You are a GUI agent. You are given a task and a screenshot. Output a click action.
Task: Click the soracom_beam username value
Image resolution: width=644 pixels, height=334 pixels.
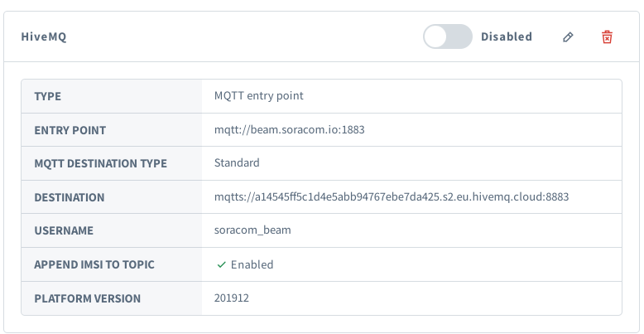point(252,231)
